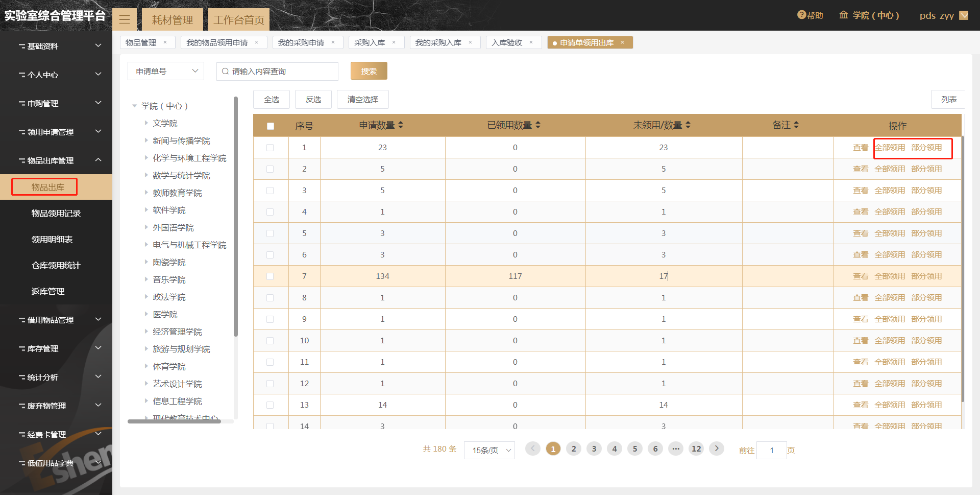This screenshot has width=980, height=495.
Task: Close the 物品管理 tab with its x
Action: click(x=165, y=42)
